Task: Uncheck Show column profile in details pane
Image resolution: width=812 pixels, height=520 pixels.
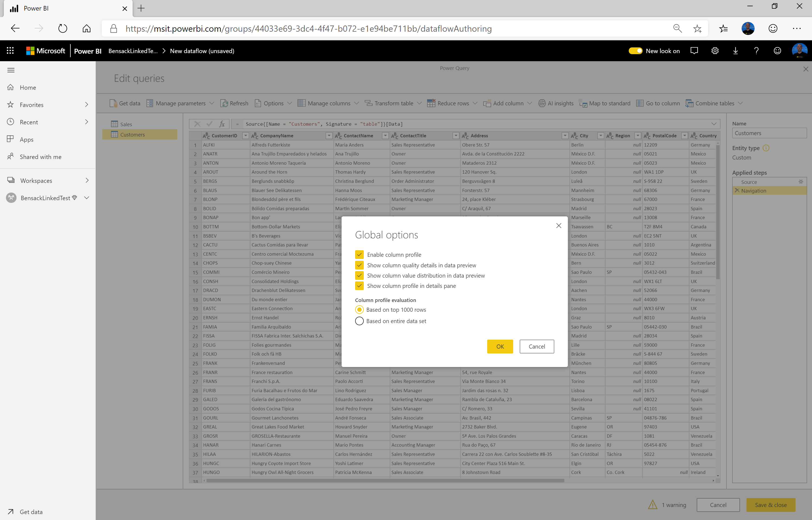Action: pos(359,286)
